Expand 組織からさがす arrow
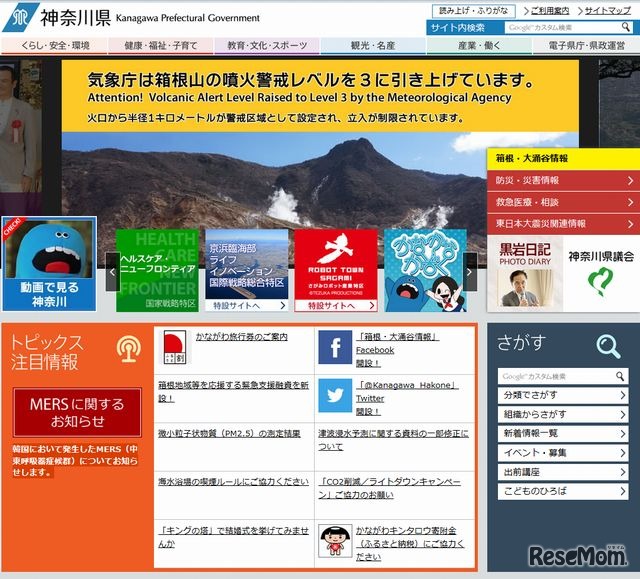The width and height of the screenshot is (640, 579). (x=622, y=414)
